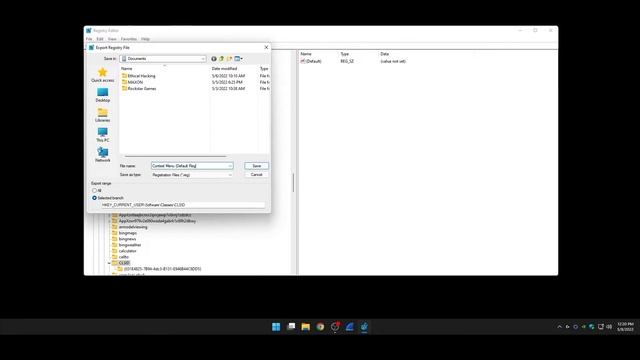Select This PC in the places bar
This screenshot has width=640, height=360.
click(x=102, y=135)
